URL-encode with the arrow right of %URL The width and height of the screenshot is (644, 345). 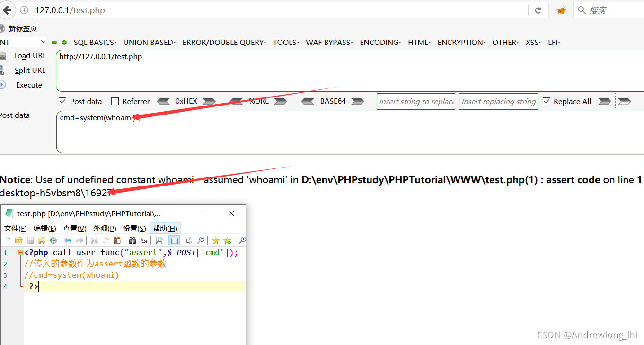(281, 101)
